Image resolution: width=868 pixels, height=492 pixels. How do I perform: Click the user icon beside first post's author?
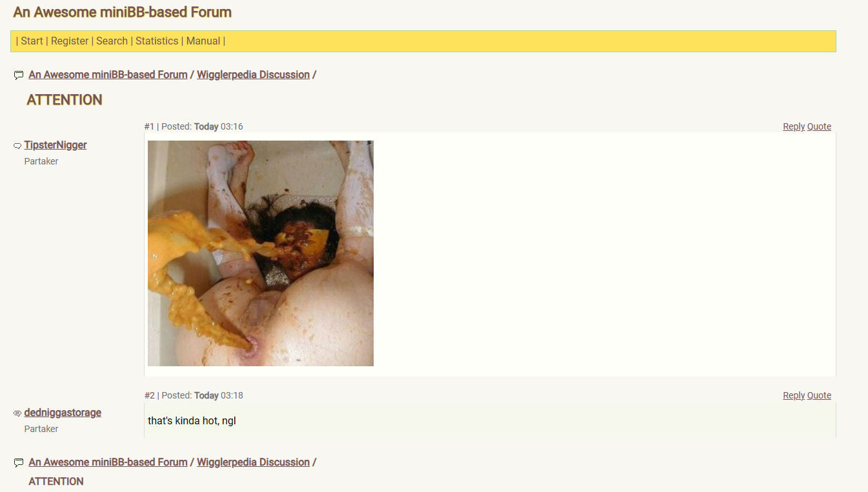pos(17,146)
